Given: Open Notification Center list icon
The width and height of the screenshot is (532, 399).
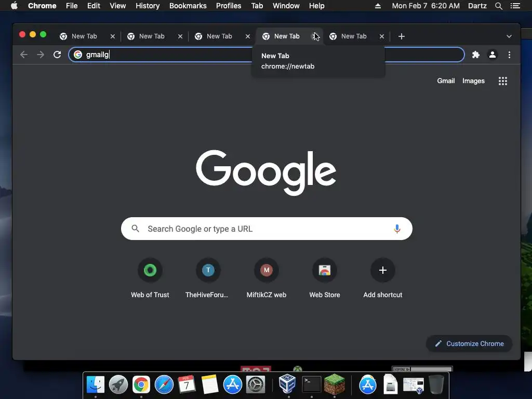Looking at the screenshot, I should 515,6.
